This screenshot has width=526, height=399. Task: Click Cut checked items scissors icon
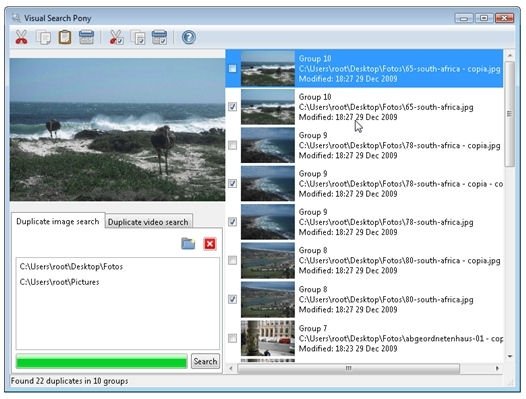[x=116, y=37]
